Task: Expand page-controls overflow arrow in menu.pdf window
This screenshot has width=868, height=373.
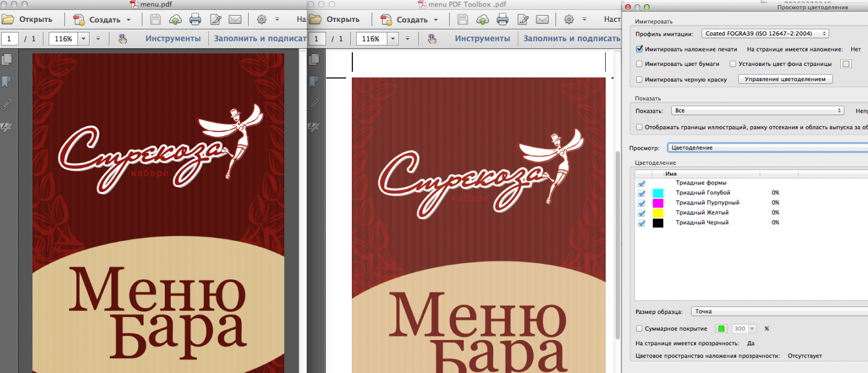Action: click(x=98, y=39)
